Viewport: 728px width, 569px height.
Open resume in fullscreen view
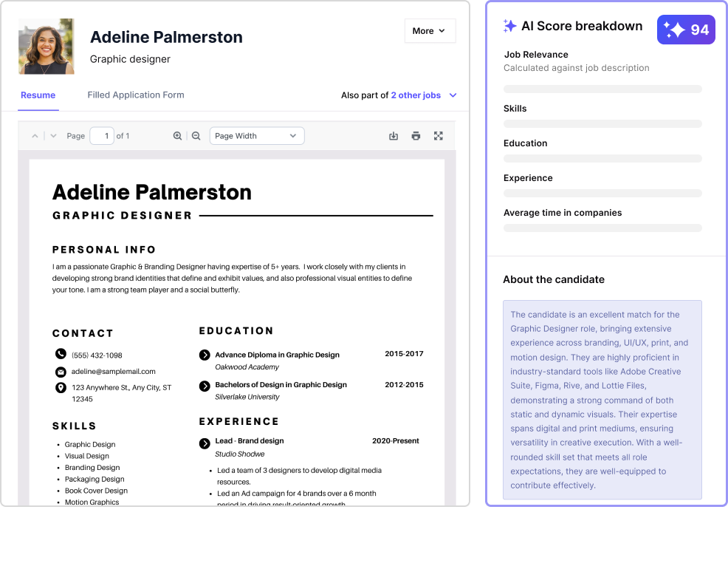coord(439,136)
